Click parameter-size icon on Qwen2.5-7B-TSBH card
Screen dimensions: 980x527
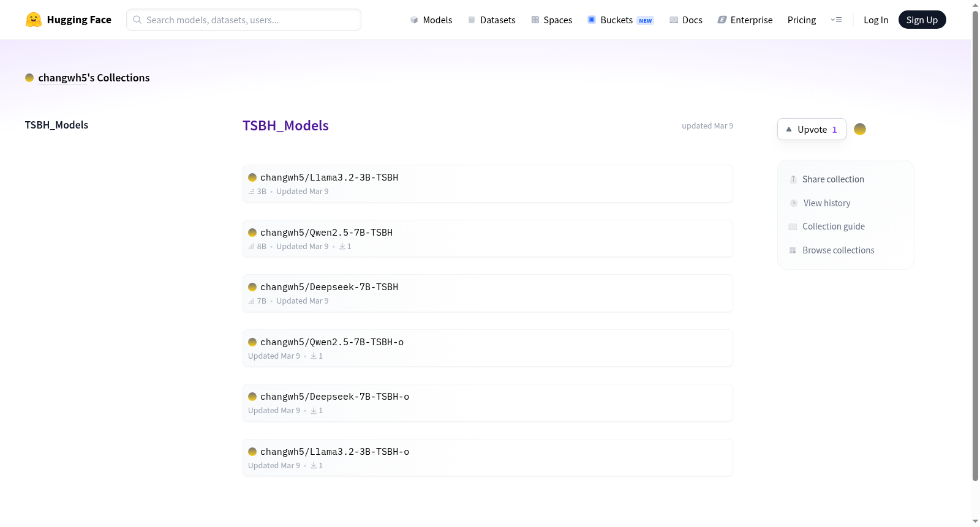[x=251, y=247]
